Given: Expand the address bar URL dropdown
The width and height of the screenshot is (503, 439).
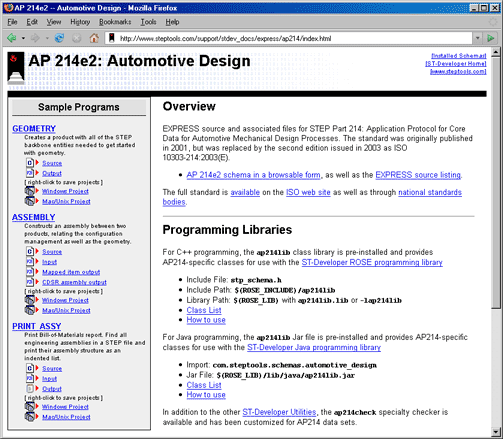Looking at the screenshot, I should click(x=477, y=38).
